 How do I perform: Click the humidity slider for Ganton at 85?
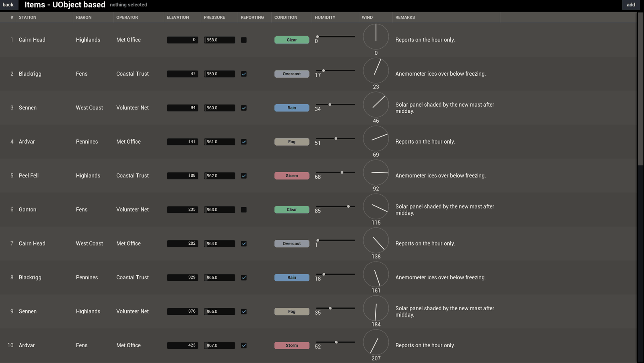pos(335,206)
